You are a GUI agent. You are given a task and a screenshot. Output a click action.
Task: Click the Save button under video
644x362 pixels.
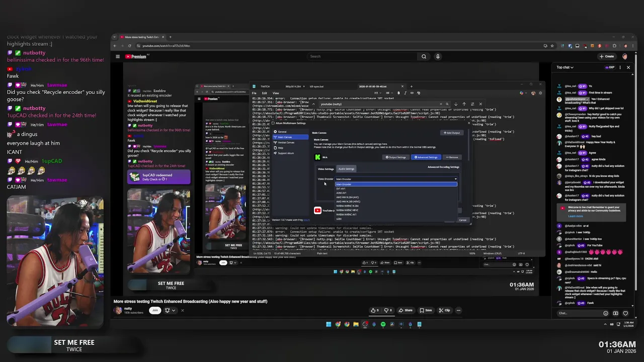tap(426, 310)
